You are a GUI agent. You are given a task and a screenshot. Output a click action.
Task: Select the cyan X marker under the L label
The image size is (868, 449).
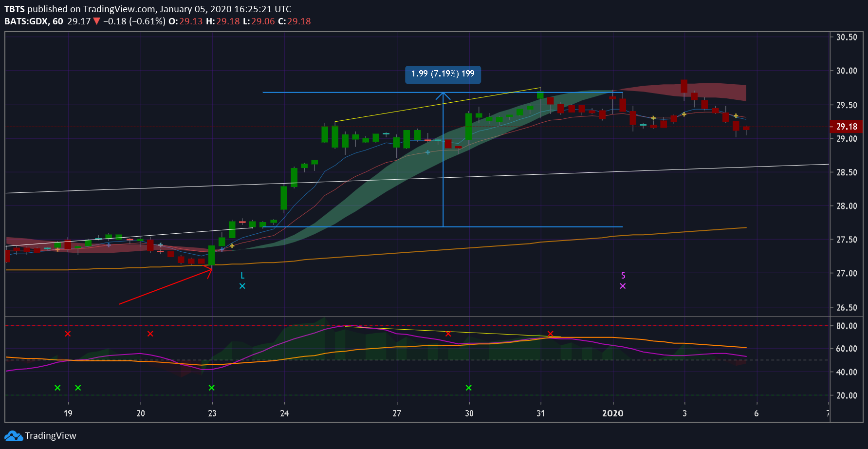242,286
